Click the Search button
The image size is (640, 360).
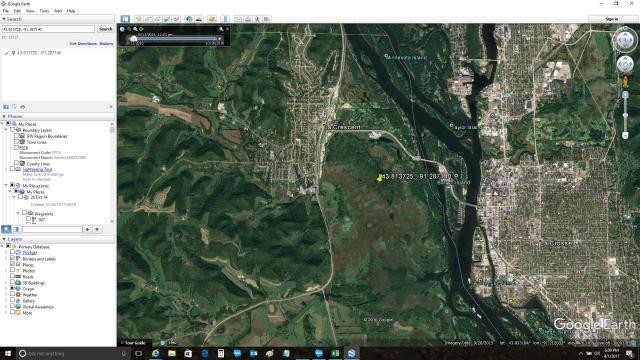pos(105,29)
